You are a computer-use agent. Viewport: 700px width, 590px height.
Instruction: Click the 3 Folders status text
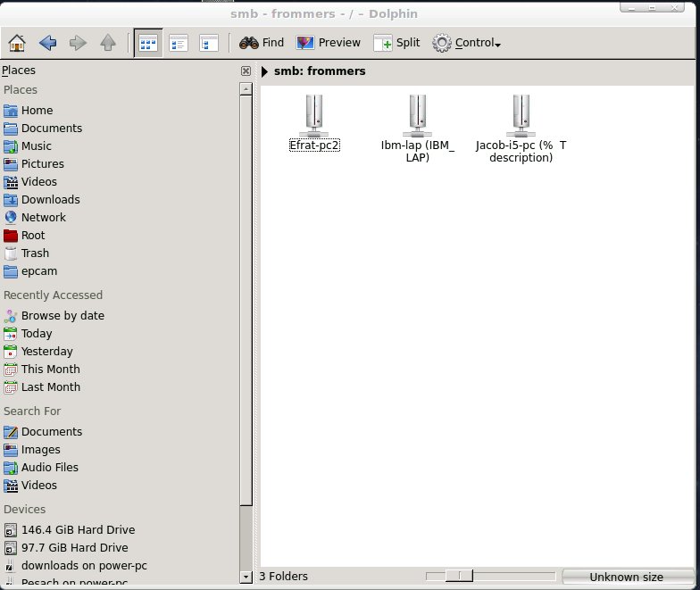[x=284, y=577]
